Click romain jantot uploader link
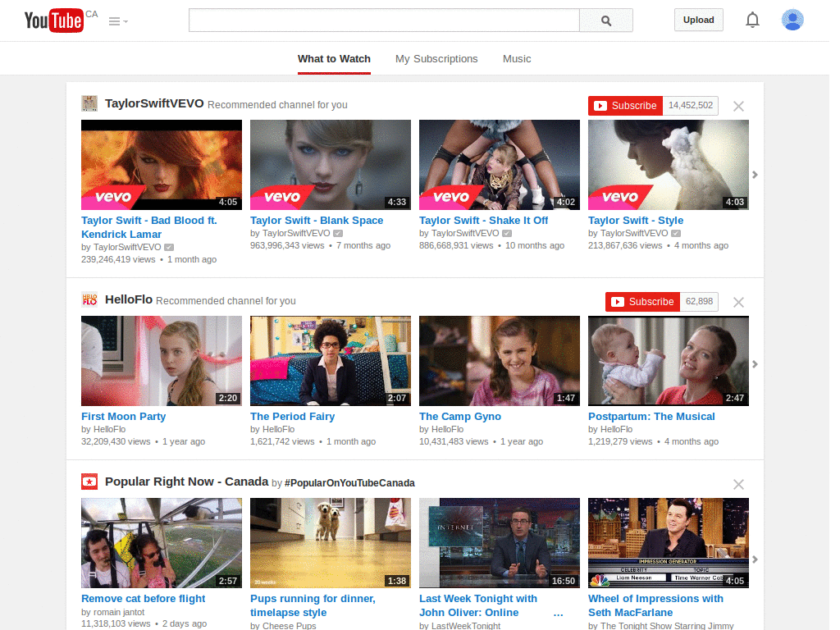 (119, 612)
